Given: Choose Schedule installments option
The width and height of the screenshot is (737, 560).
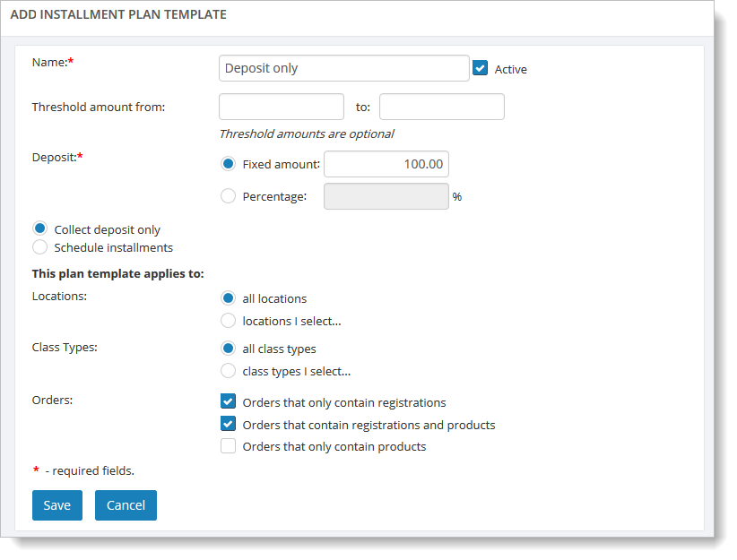Looking at the screenshot, I should (39, 247).
